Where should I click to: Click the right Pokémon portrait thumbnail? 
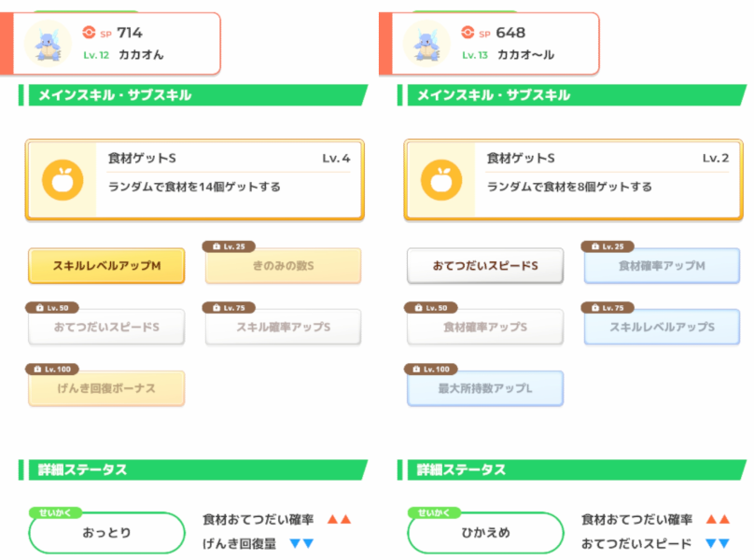coord(427,42)
